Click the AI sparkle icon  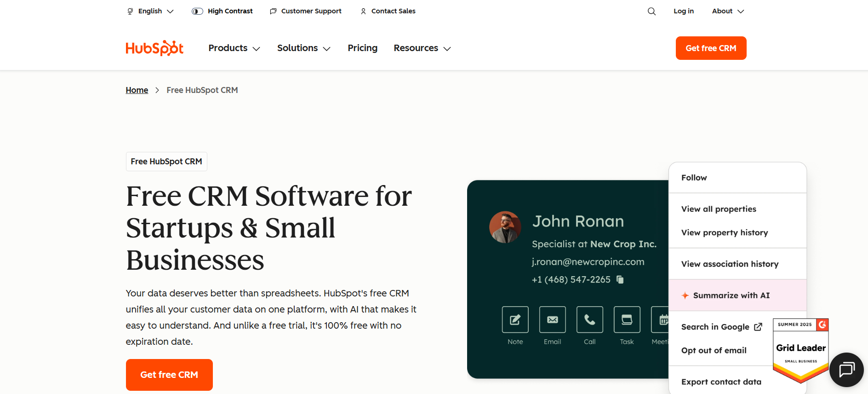(685, 295)
